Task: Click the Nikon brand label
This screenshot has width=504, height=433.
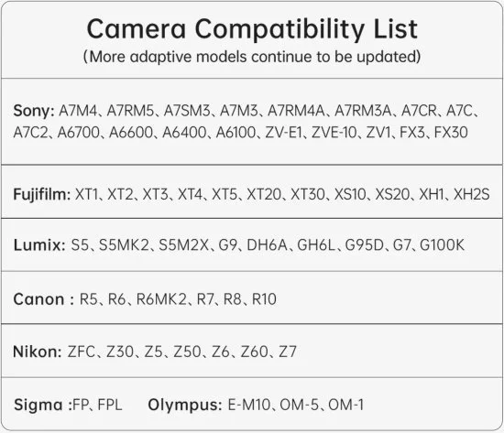Action: (x=38, y=352)
